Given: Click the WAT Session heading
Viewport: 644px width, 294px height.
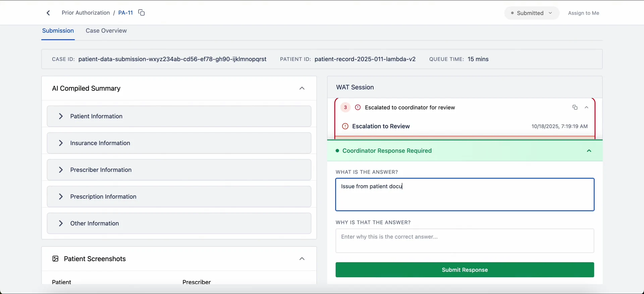Looking at the screenshot, I should click(x=355, y=87).
